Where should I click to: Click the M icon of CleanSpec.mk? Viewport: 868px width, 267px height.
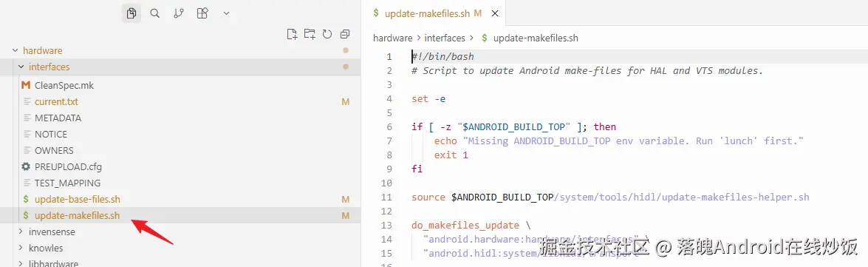[x=25, y=85]
